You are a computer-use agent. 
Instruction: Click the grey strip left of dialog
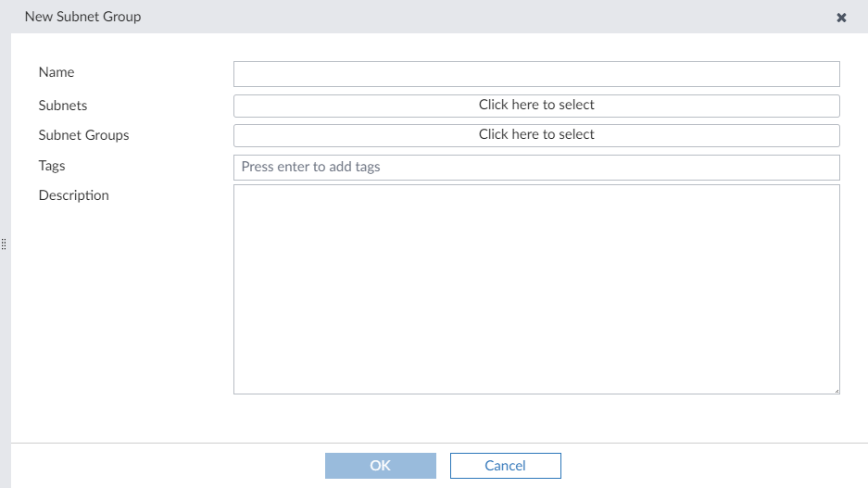[x=5, y=370]
